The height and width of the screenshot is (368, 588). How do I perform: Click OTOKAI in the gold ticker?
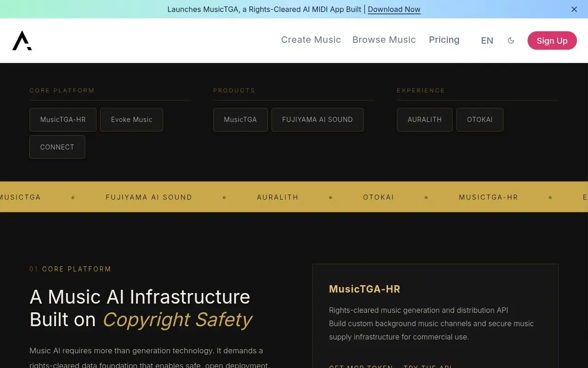(379, 197)
